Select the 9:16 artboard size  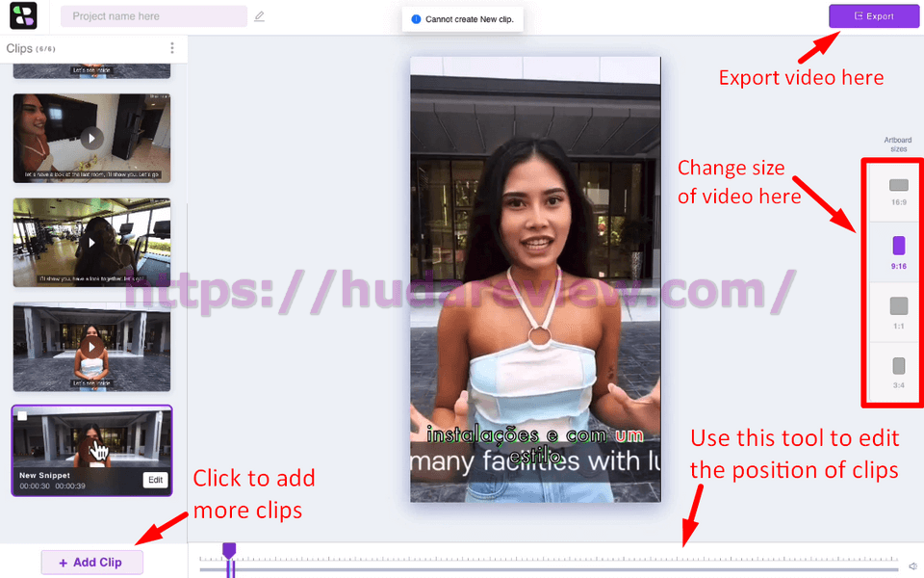click(x=898, y=252)
